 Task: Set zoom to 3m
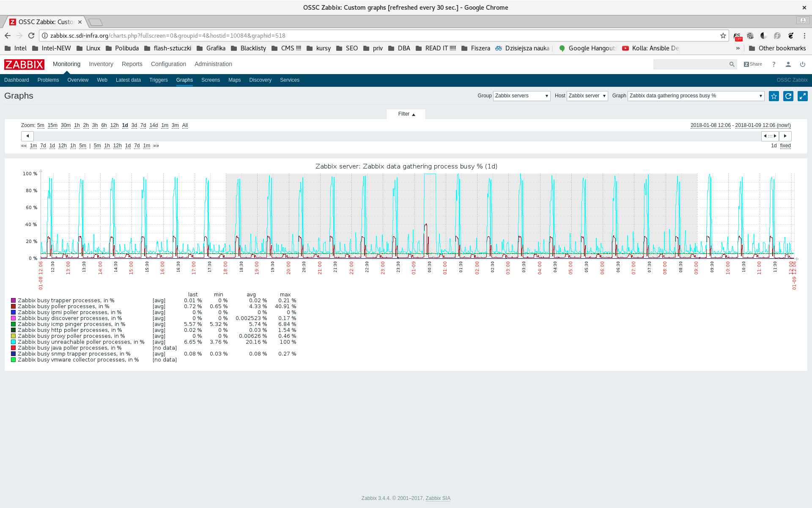click(x=175, y=126)
